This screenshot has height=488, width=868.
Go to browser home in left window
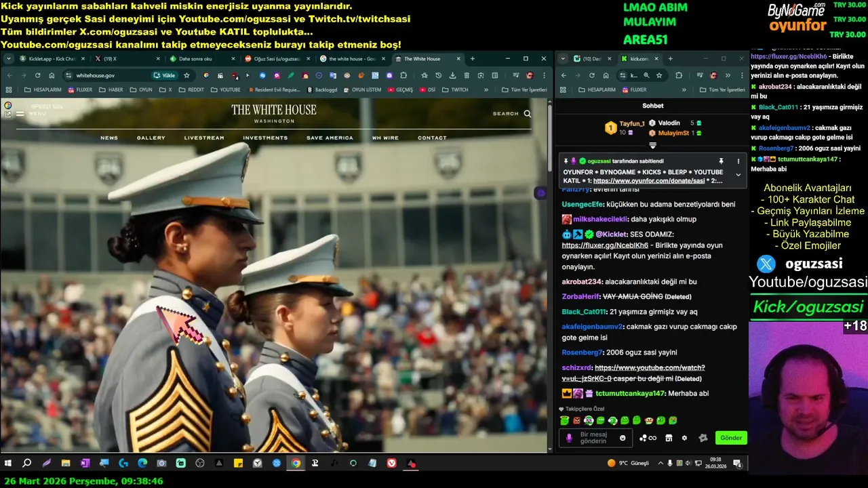[52, 75]
